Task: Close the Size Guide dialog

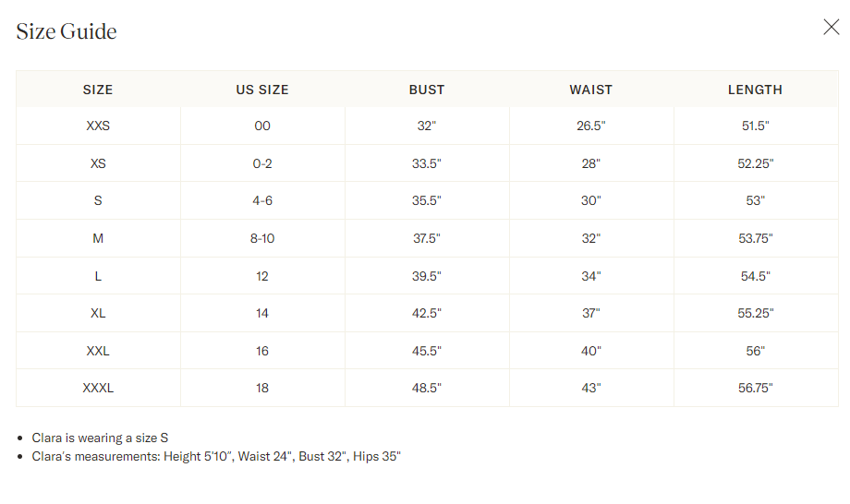Action: tap(831, 28)
